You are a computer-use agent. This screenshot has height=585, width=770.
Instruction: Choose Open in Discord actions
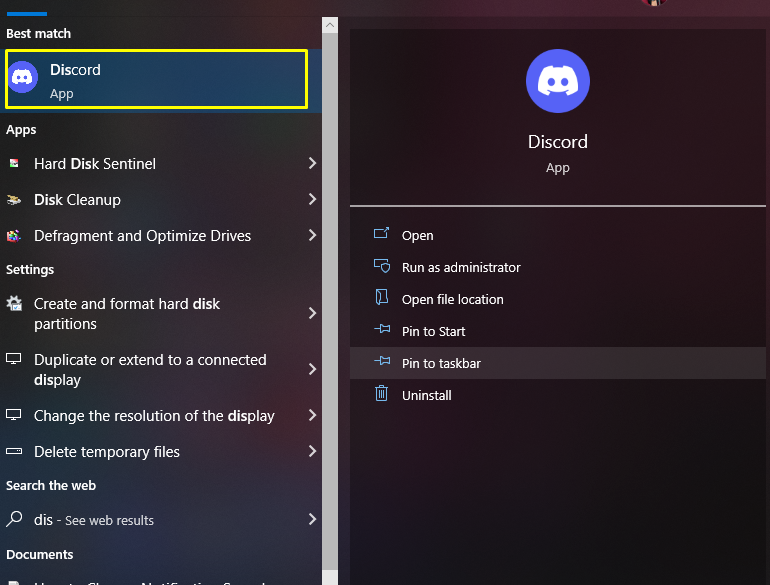click(x=557, y=235)
